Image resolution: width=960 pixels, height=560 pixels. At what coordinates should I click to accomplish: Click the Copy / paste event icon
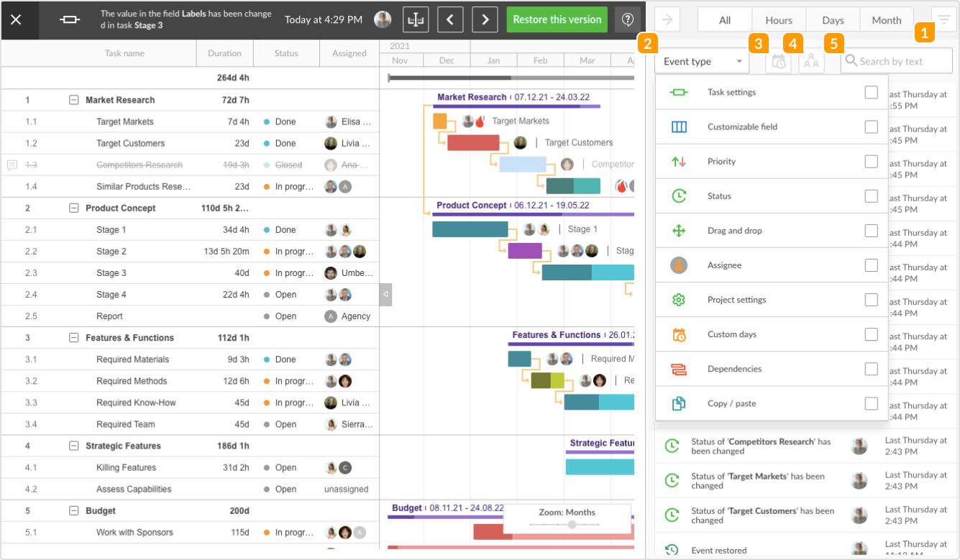point(678,403)
